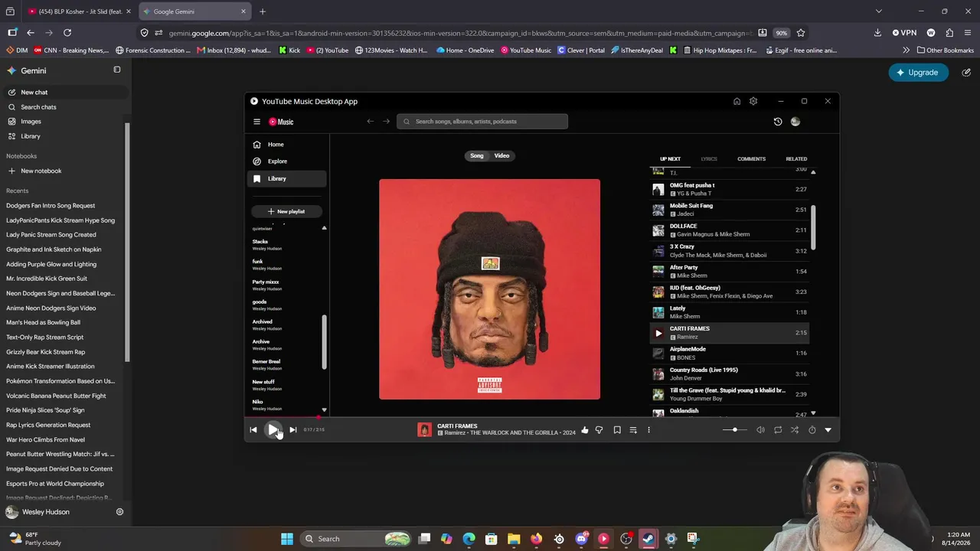Toggle the browser VPN button
The height and width of the screenshot is (551, 980).
(904, 33)
